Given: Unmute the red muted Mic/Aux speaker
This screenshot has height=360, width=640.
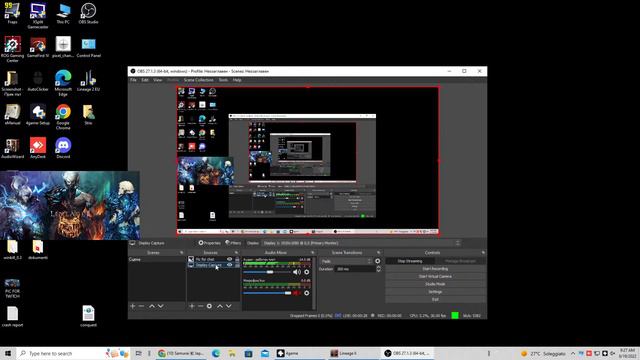Looking at the screenshot, I should [297, 293].
